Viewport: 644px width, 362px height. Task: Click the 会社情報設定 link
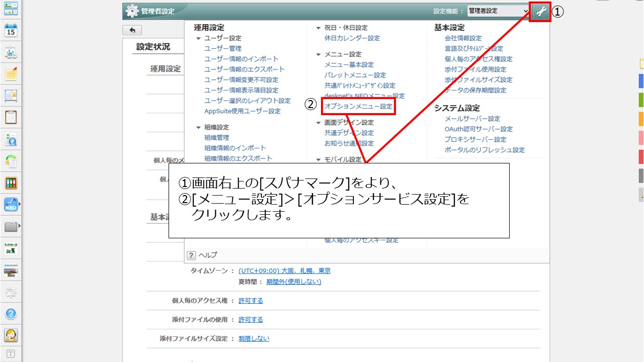(463, 38)
